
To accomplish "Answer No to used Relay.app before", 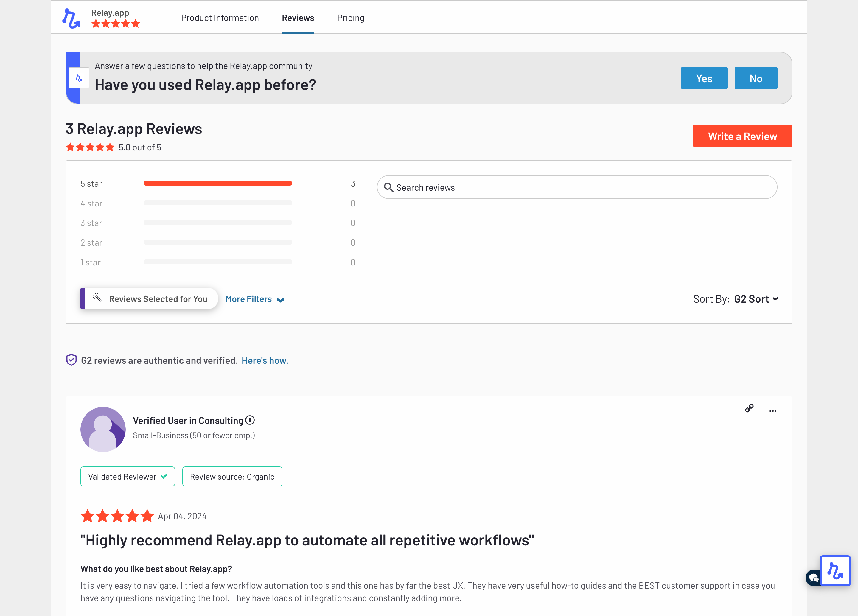I will [x=756, y=78].
